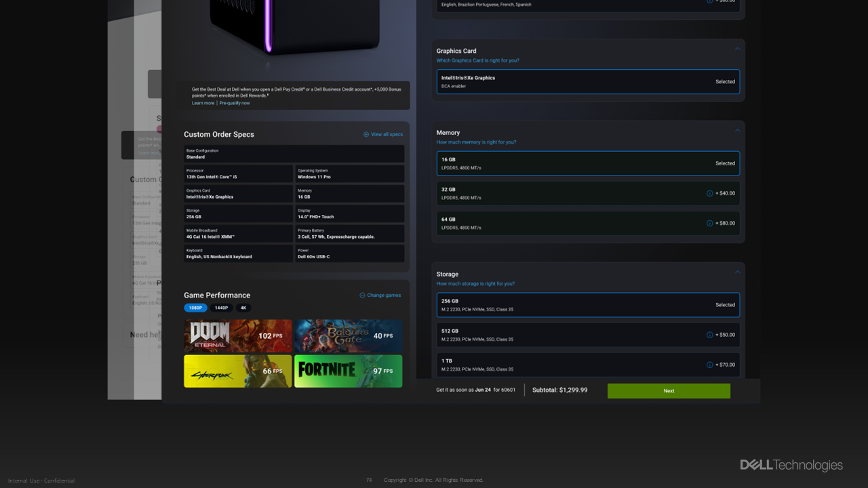This screenshot has width=868, height=488.
Task: Collapse the Memory section chevron
Action: [x=737, y=131]
